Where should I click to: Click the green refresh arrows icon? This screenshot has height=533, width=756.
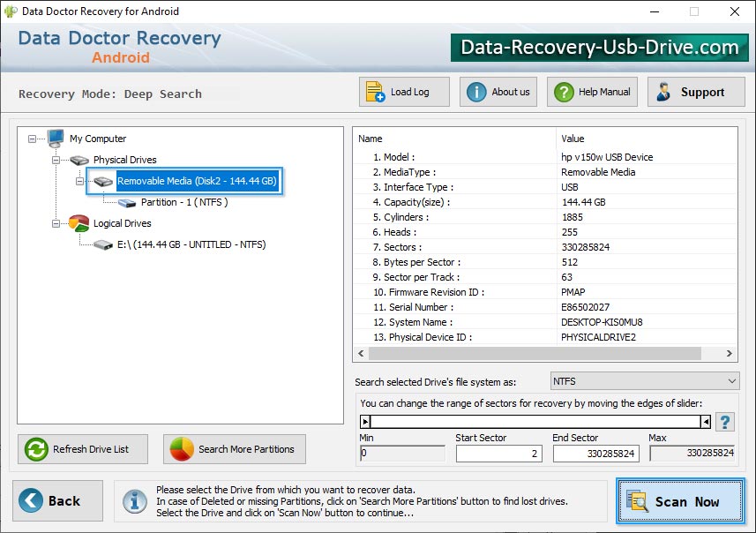(36, 449)
